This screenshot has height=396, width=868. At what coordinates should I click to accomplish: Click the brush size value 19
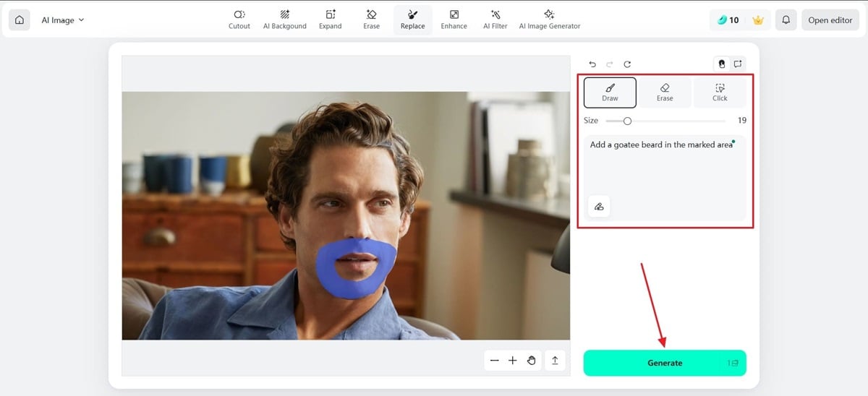(742, 121)
